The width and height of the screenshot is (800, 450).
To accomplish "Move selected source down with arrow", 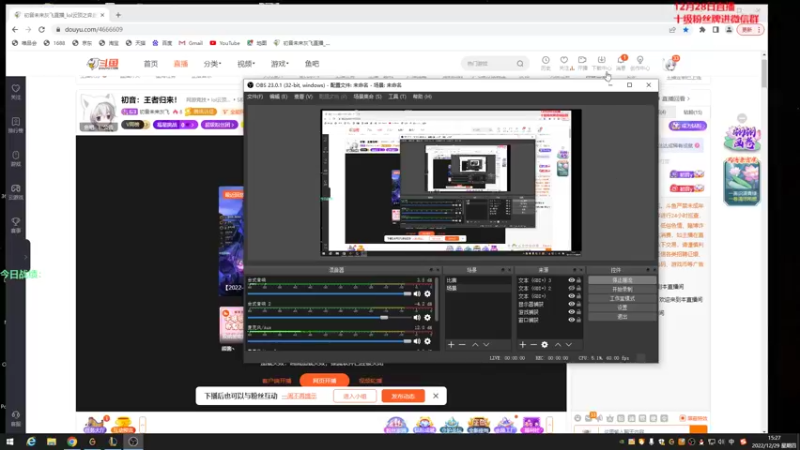I will pyautogui.click(x=569, y=345).
